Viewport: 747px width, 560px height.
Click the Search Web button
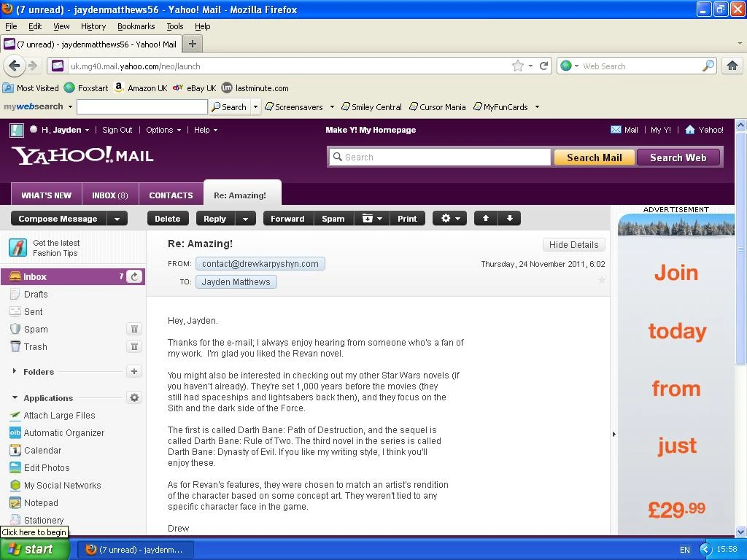pyautogui.click(x=678, y=157)
